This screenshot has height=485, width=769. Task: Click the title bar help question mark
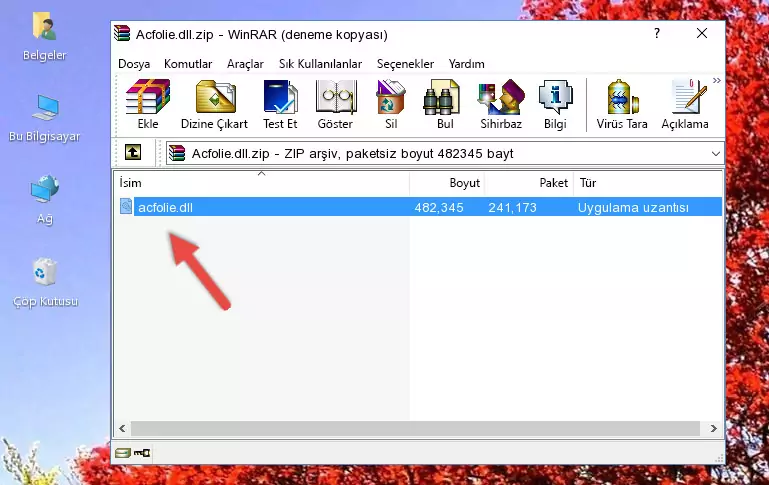tap(657, 33)
